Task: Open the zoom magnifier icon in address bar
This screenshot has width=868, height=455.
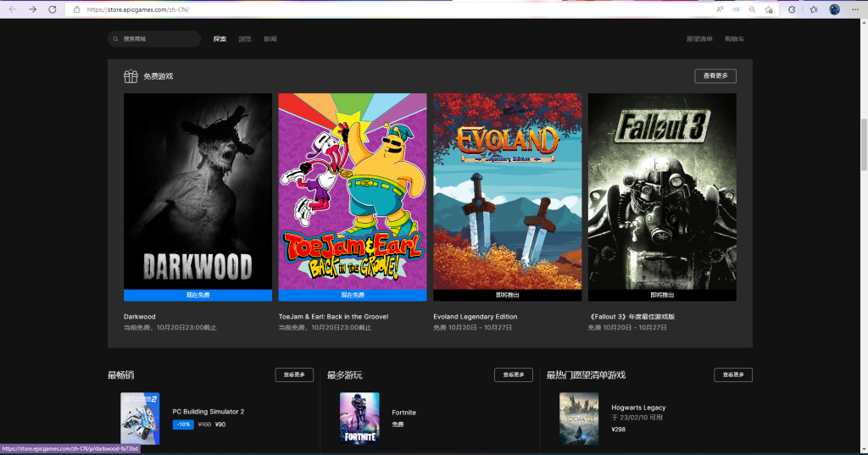Action: pos(753,9)
